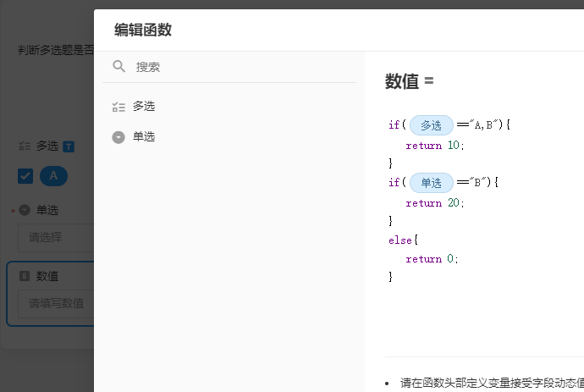Viewport: 584px width, 392px height.
Task: Click the 单选 tag in the second if condition
Action: click(432, 183)
